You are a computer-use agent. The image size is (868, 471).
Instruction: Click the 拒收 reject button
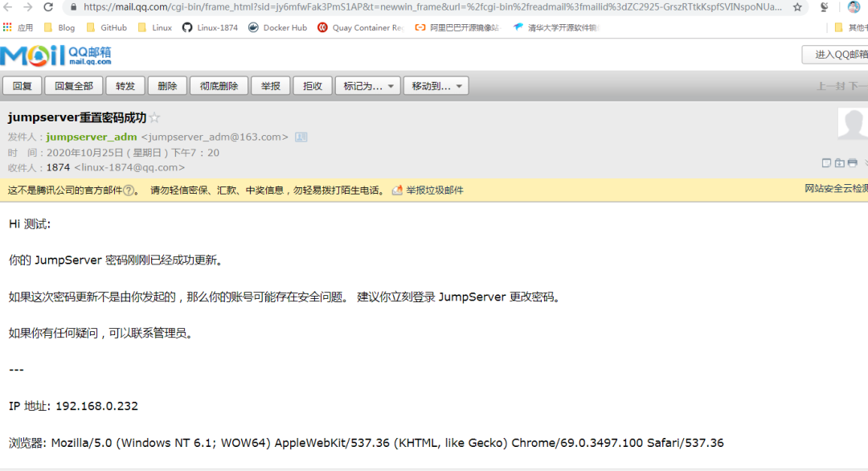pos(313,86)
